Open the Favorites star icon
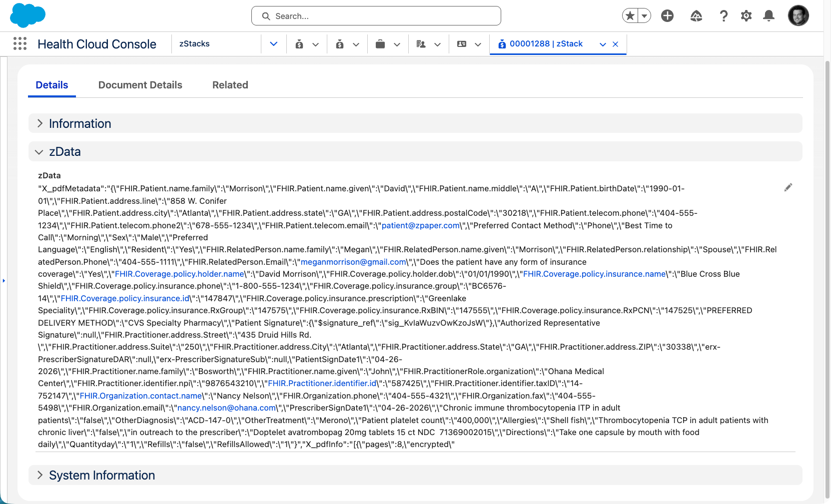This screenshot has width=831, height=504. point(631,16)
